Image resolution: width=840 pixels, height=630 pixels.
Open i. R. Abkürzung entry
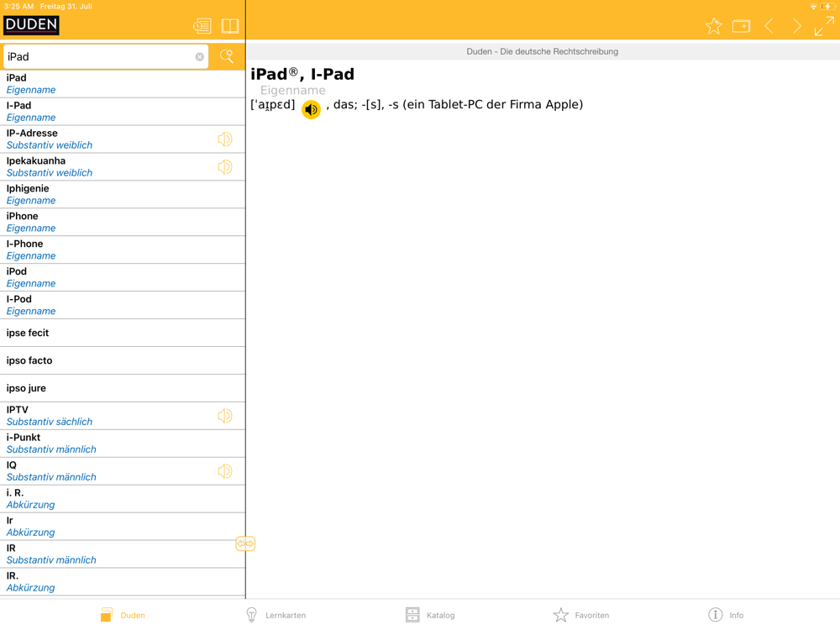(123, 499)
